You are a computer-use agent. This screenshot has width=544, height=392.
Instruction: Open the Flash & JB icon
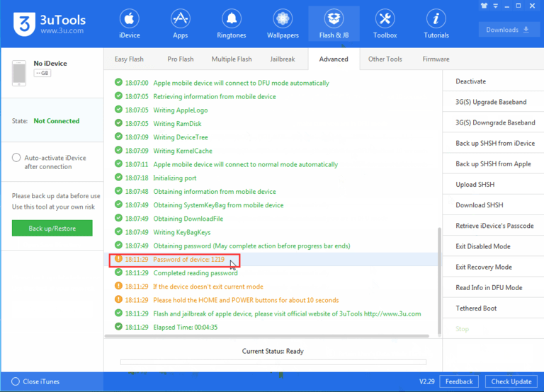click(x=334, y=19)
